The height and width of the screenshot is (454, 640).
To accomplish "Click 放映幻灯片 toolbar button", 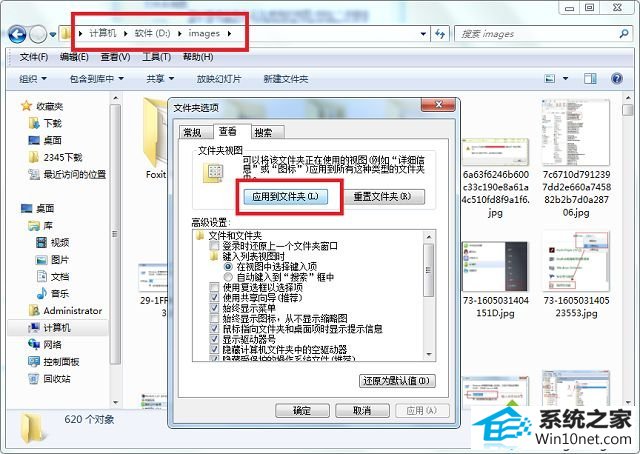I will 219,79.
